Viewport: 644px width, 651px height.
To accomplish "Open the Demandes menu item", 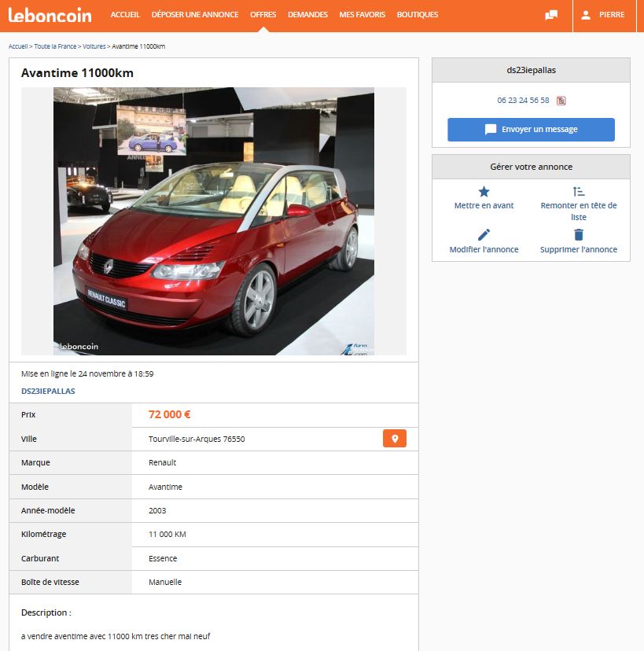I will click(x=308, y=15).
